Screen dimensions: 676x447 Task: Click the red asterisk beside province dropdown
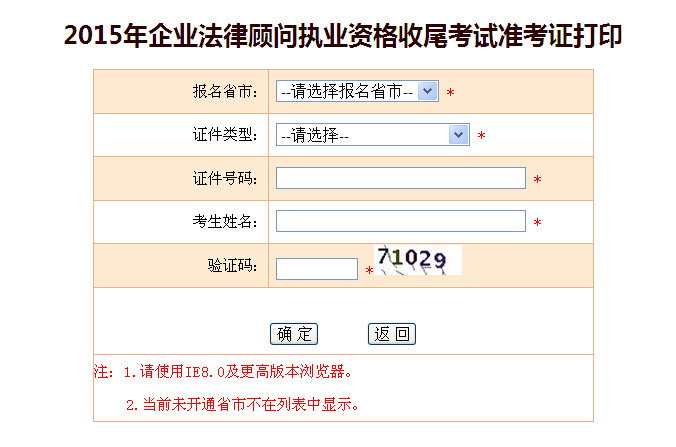[451, 92]
